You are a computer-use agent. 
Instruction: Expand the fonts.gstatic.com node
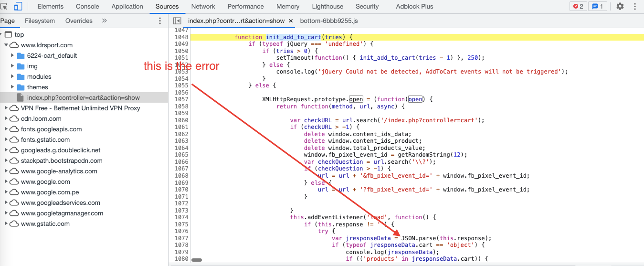pos(6,139)
